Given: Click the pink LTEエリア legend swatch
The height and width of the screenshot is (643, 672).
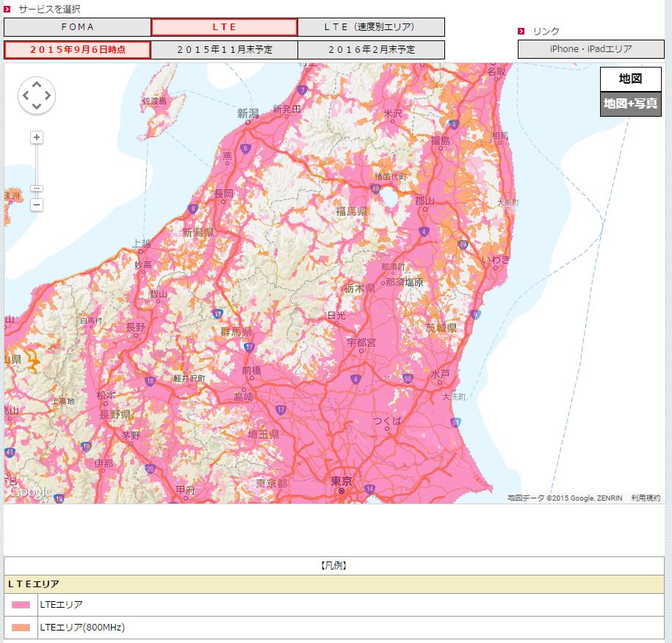Looking at the screenshot, I should (x=21, y=605).
